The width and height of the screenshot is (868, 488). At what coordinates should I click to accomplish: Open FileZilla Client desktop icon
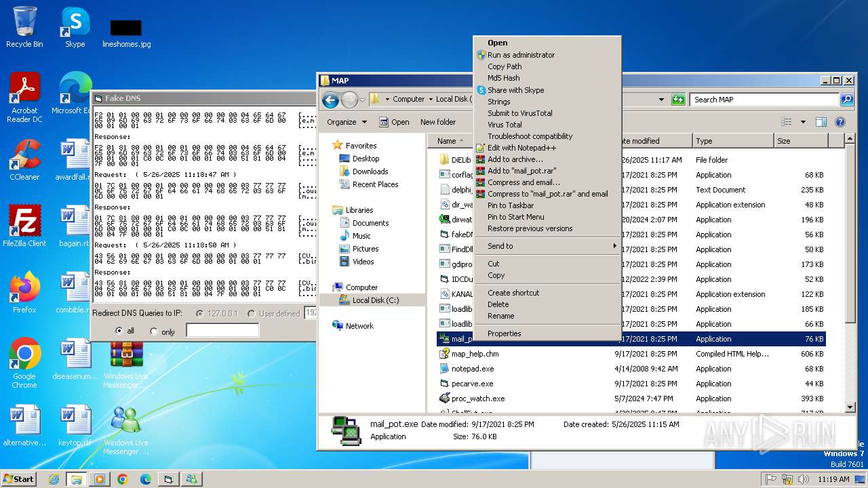(24, 226)
